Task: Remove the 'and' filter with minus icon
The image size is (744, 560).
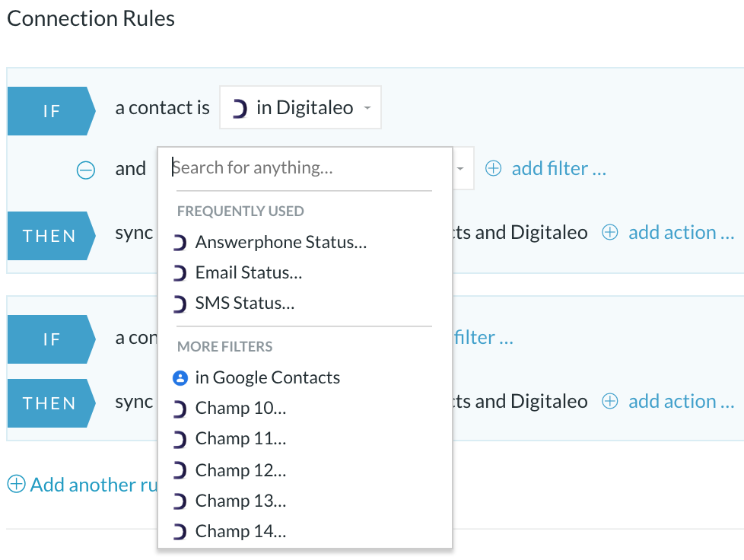Action: coord(86,170)
